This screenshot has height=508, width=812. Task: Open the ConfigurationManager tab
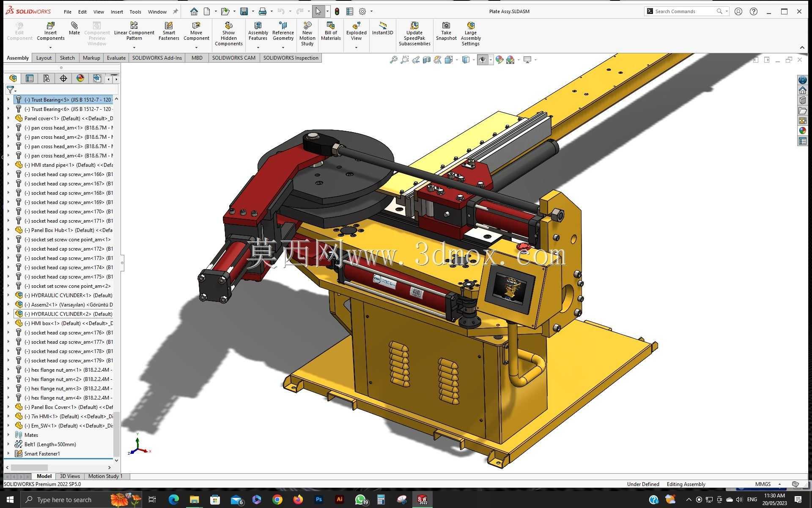[47, 78]
